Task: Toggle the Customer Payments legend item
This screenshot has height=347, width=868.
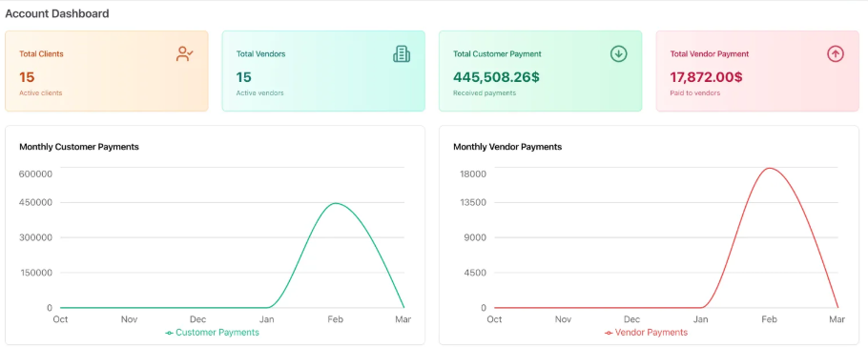Action: (212, 333)
